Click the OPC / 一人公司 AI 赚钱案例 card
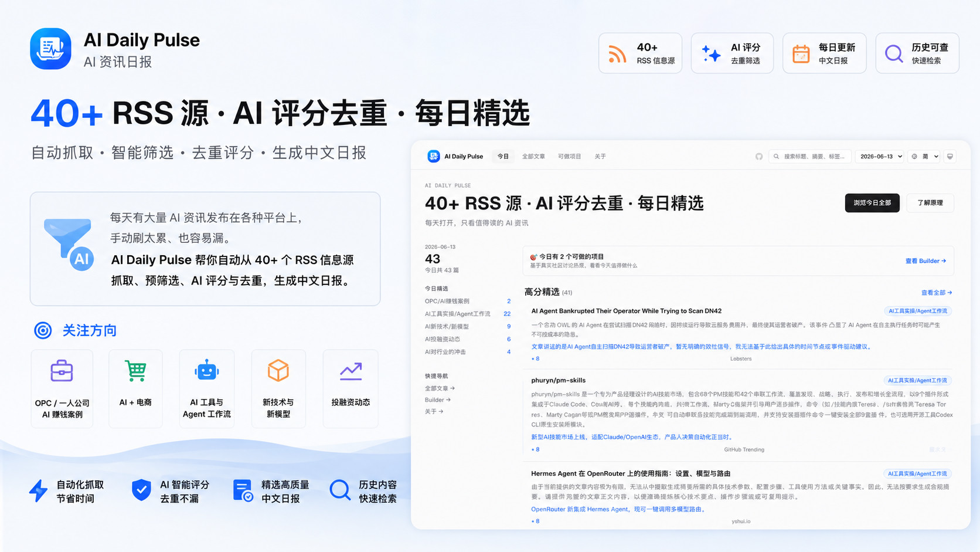Image resolution: width=980 pixels, height=552 pixels. pos(62,388)
